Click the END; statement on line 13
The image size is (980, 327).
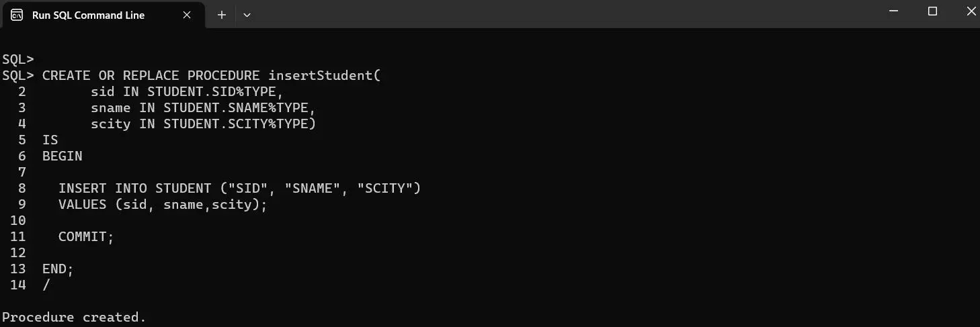click(58, 269)
